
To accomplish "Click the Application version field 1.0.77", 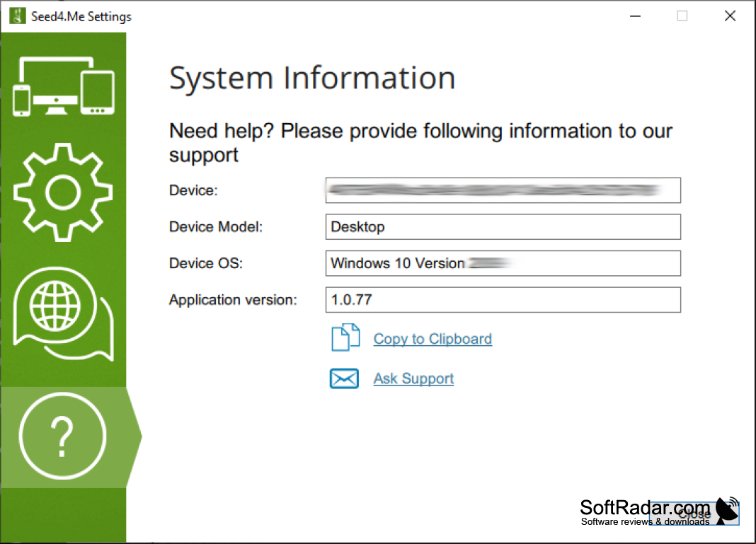I will point(503,300).
